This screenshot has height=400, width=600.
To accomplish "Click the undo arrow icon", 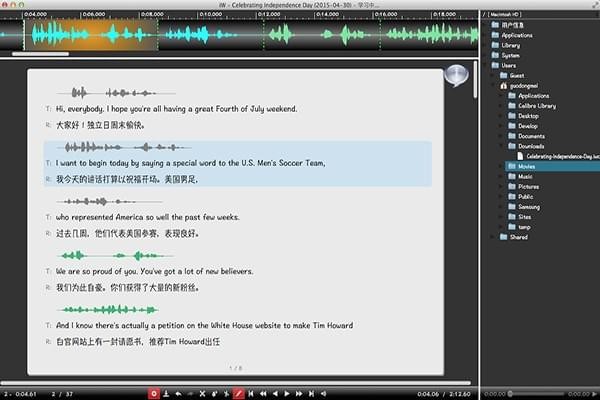I will (178, 393).
